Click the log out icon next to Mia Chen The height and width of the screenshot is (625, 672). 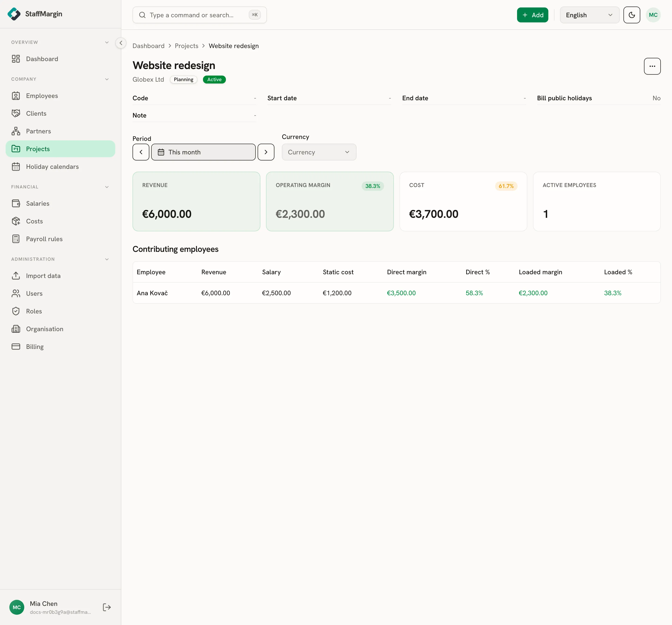click(x=107, y=608)
